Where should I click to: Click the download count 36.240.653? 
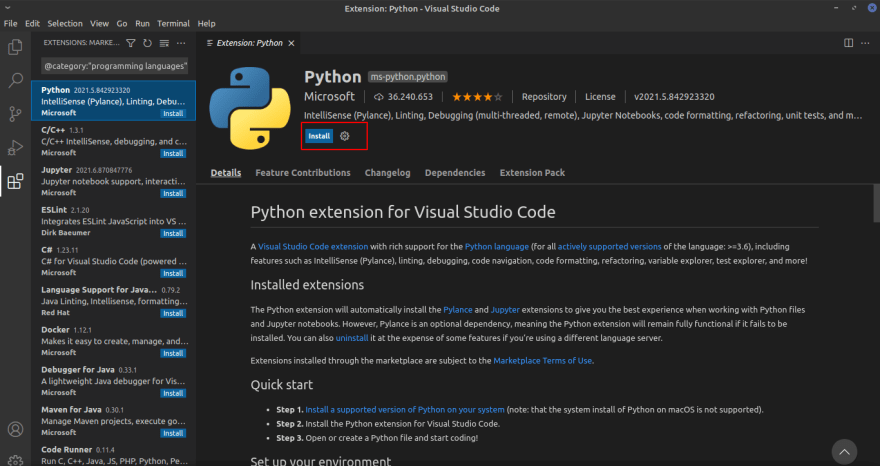(x=404, y=97)
